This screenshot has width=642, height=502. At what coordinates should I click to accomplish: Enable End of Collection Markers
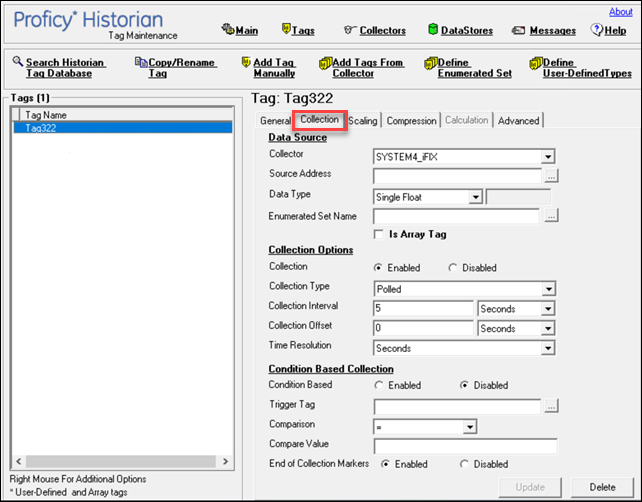385,464
